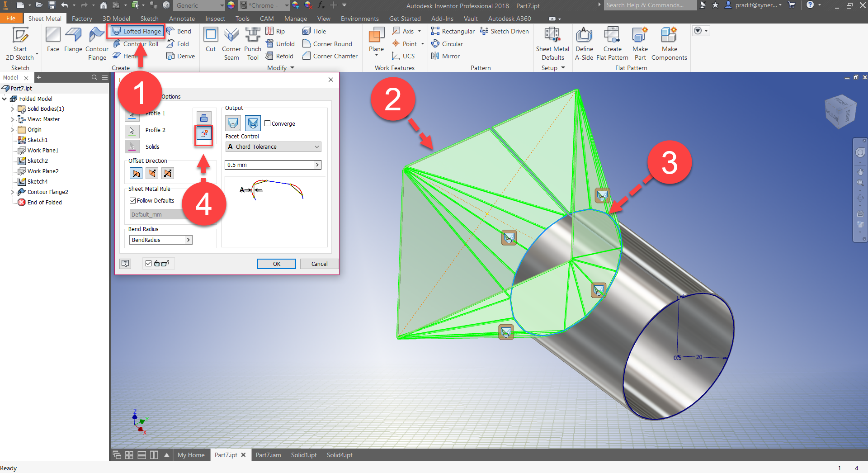Select the middle Offset Direction option
This screenshot has height=473, width=868.
[x=151, y=173]
